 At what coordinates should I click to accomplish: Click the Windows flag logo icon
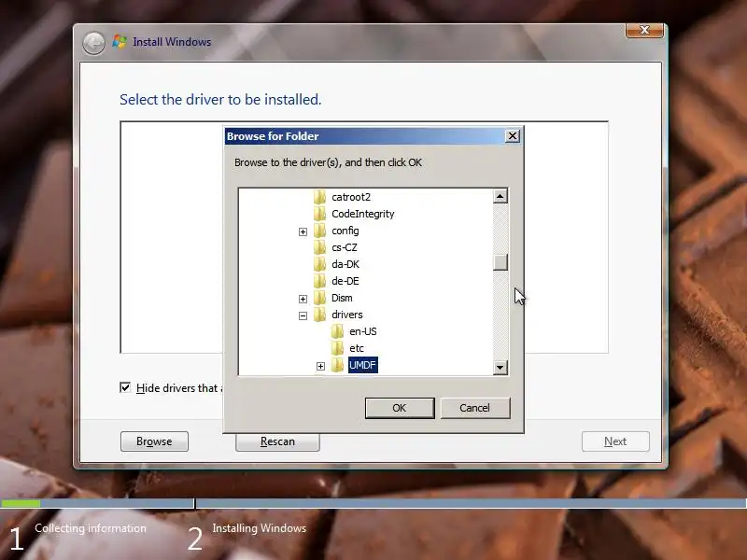pyautogui.click(x=120, y=41)
